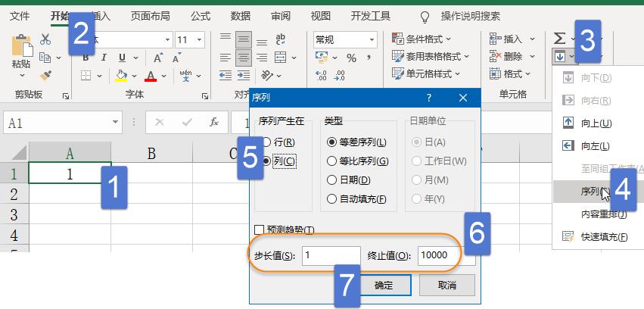
Task: Center text horizontally
Action: [x=244, y=58]
